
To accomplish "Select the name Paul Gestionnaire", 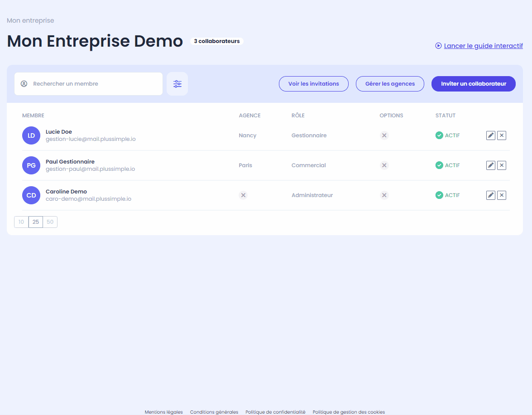I will pos(70,162).
